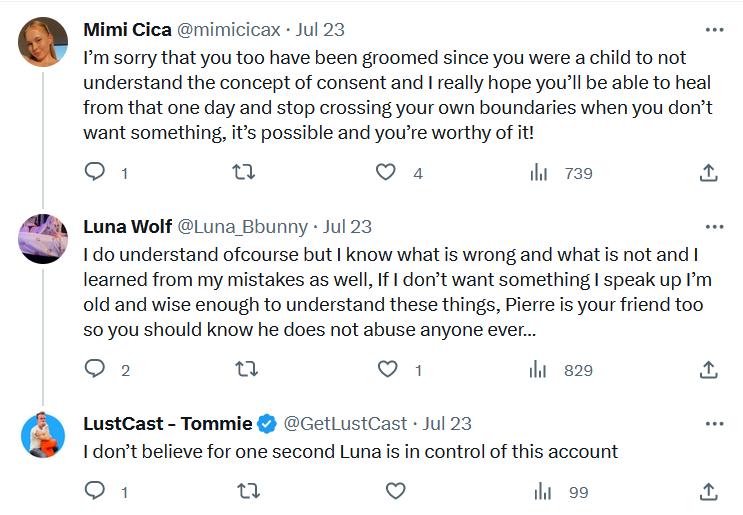Screen dimensions: 743x515
Task: Open Mimi Cica's profile picture
Action: [43, 43]
